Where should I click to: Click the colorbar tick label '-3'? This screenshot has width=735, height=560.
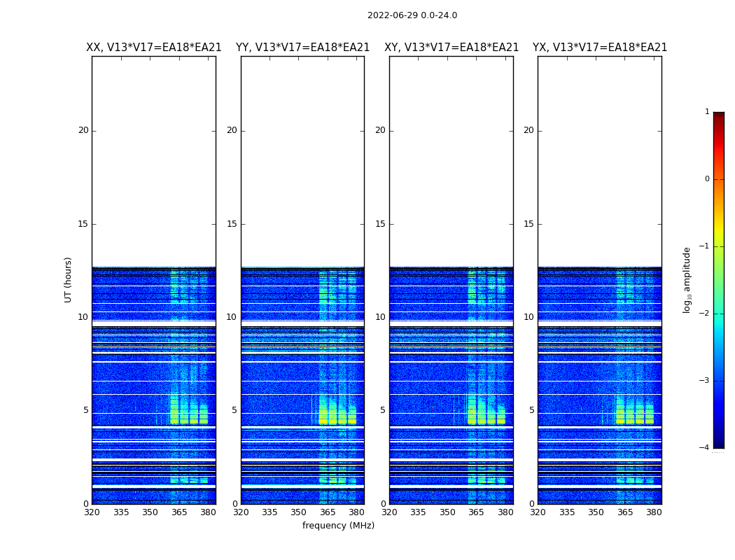pyautogui.click(x=705, y=381)
